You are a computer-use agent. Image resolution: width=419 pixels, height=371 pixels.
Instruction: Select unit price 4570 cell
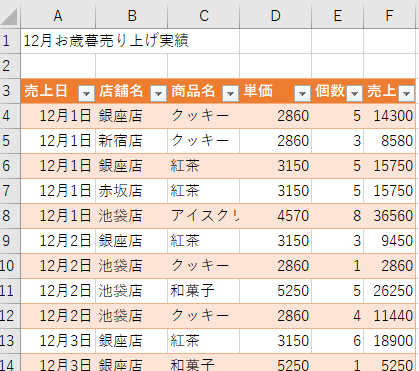point(276,216)
